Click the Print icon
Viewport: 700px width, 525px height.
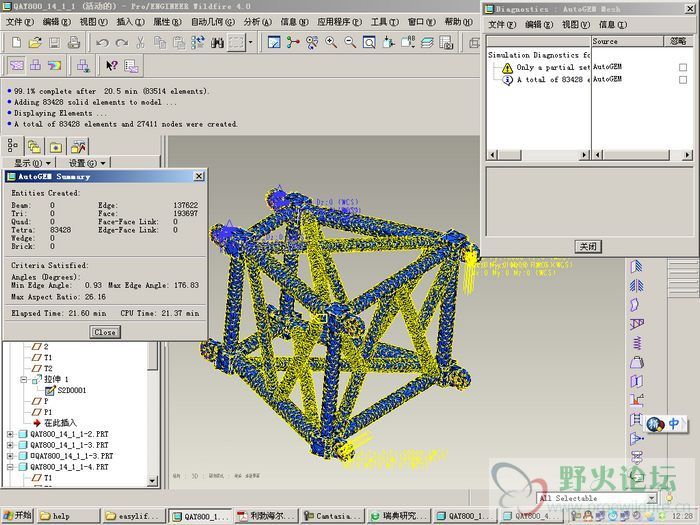click(x=74, y=43)
